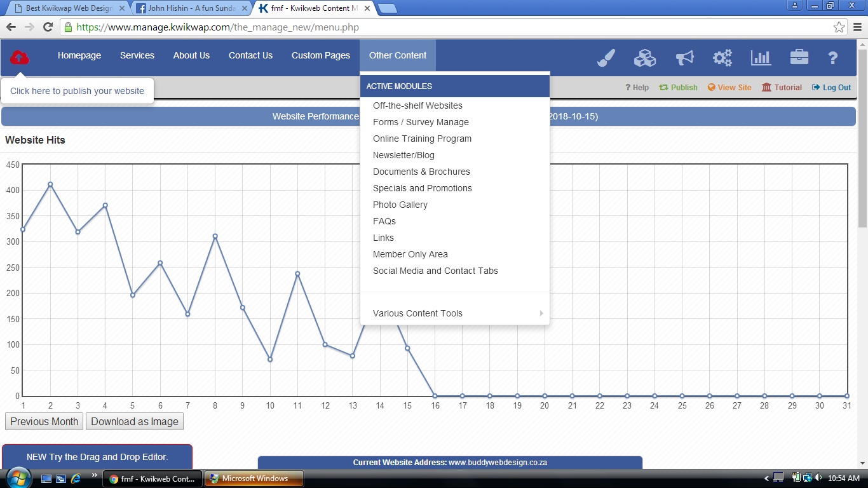Click Download as Image button
The image size is (868, 488).
(x=135, y=421)
